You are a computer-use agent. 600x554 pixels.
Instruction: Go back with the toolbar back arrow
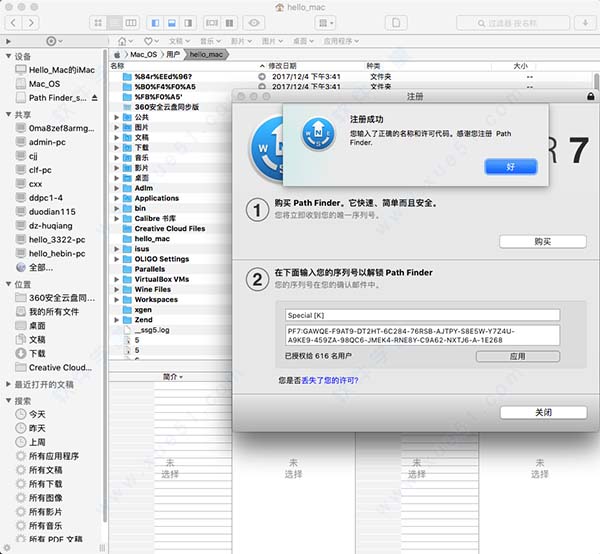(x=13, y=23)
